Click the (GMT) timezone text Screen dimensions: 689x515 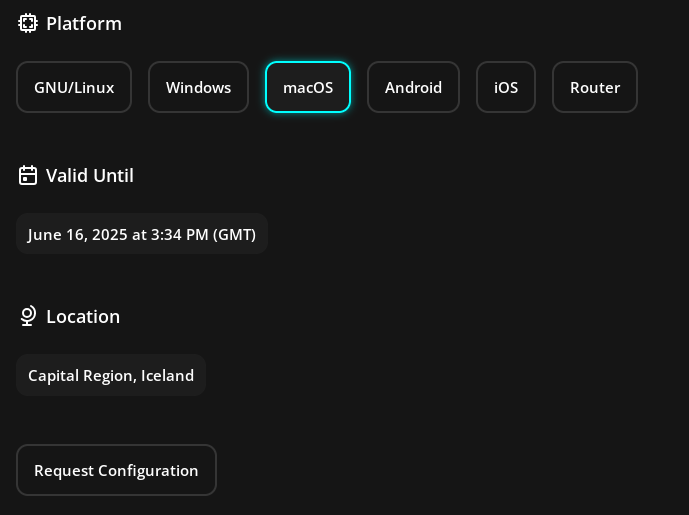[x=234, y=235]
